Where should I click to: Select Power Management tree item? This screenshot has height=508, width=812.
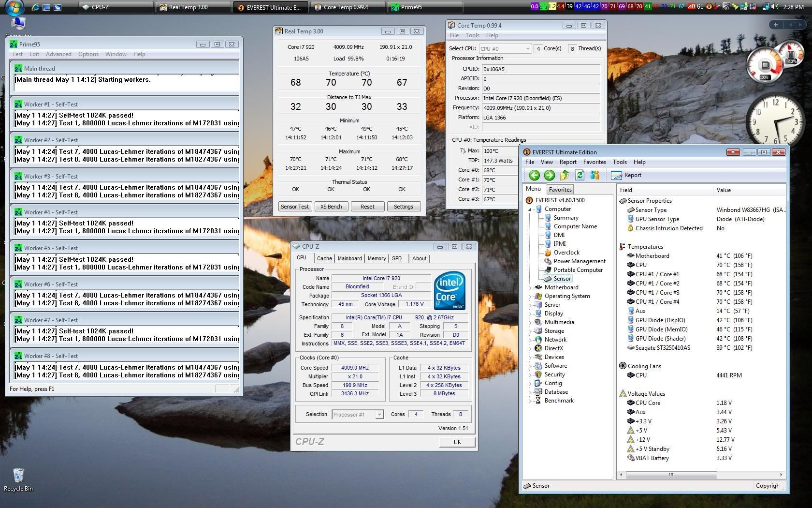579,261
